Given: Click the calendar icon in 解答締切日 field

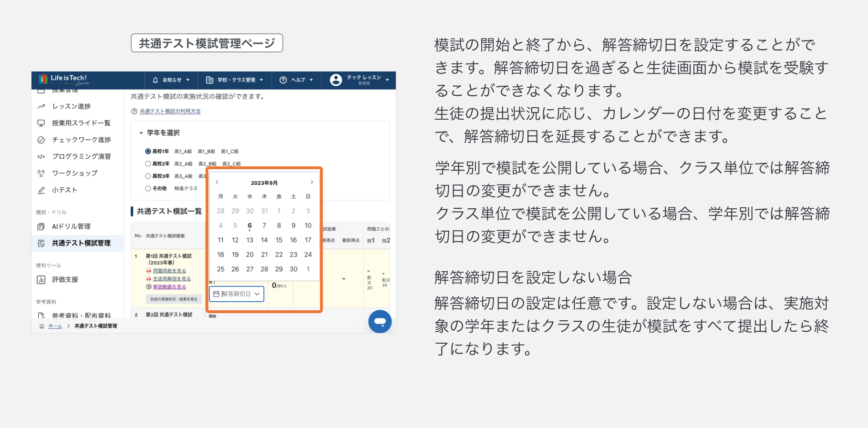Looking at the screenshot, I should pyautogui.click(x=216, y=294).
